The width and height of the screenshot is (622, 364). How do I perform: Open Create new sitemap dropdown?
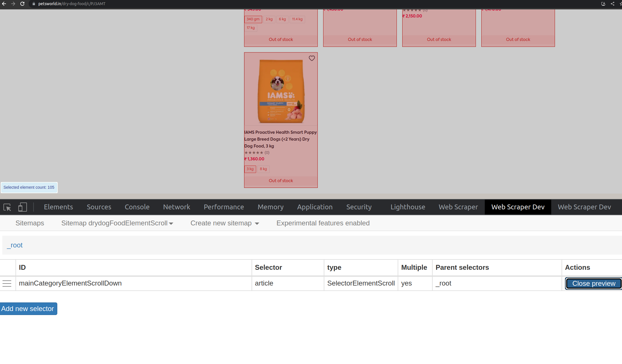pyautogui.click(x=225, y=223)
